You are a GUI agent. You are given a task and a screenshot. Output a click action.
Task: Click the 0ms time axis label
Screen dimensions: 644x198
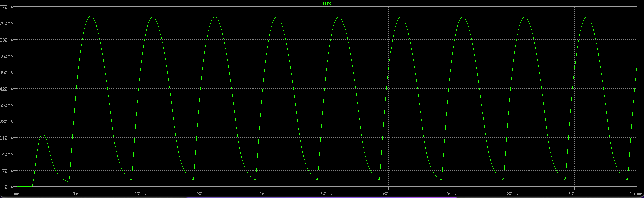(x=16, y=194)
